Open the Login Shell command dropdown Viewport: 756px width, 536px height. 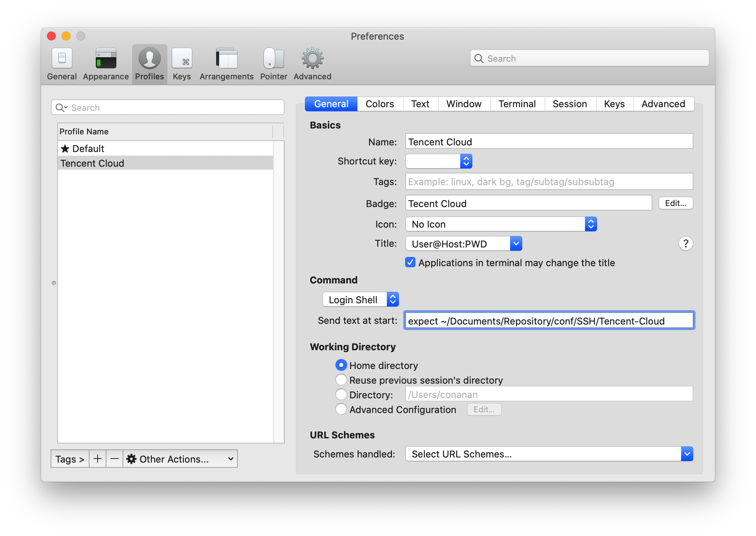click(x=360, y=300)
